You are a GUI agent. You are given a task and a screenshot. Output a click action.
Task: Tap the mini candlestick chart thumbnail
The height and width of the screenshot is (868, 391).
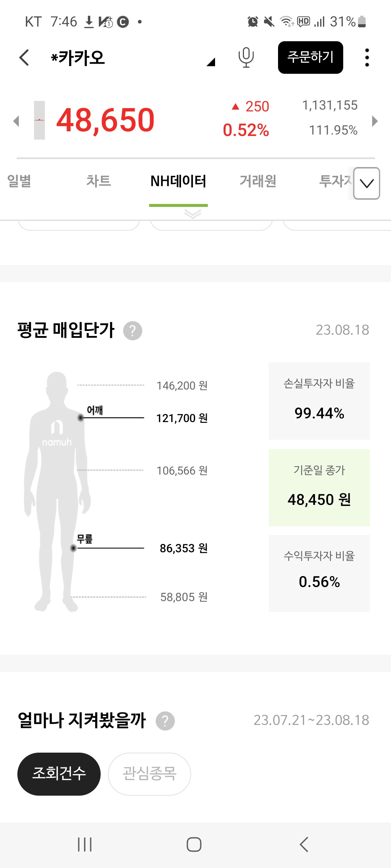click(x=39, y=120)
